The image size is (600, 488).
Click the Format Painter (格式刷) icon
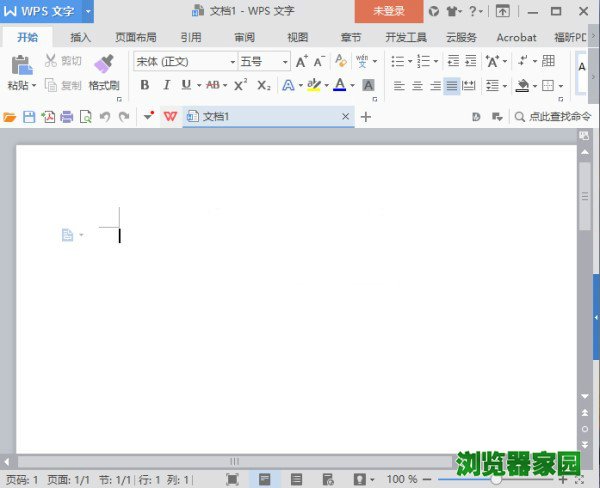pos(103,65)
